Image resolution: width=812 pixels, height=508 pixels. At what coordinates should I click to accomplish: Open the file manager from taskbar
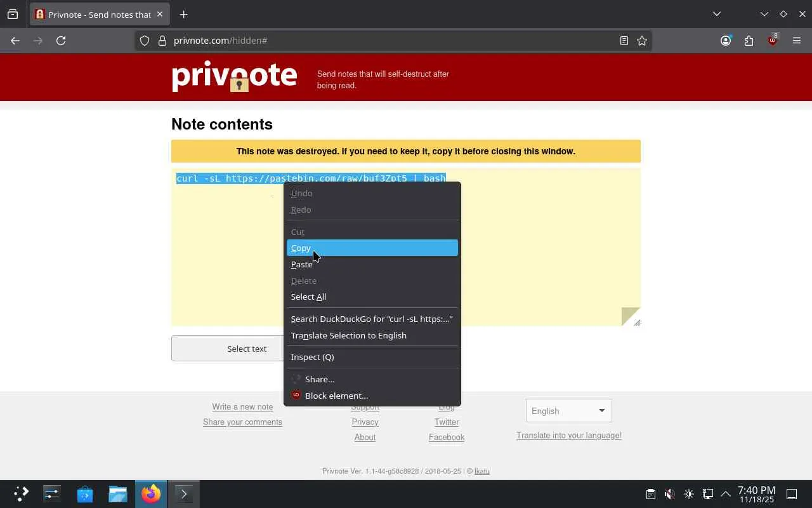(x=118, y=493)
